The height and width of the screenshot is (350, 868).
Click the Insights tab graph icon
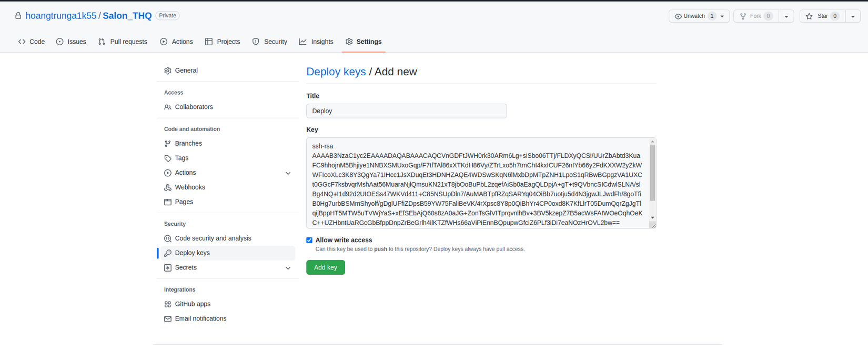(303, 42)
